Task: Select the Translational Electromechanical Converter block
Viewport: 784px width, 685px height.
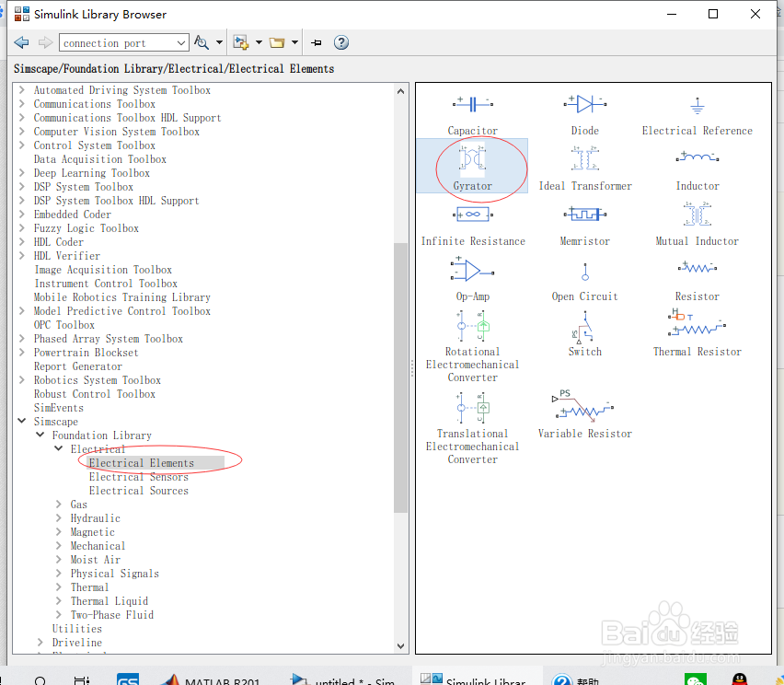Action: click(472, 428)
